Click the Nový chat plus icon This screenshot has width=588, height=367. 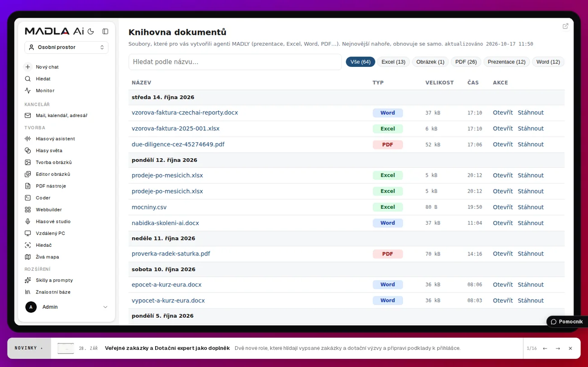click(28, 67)
